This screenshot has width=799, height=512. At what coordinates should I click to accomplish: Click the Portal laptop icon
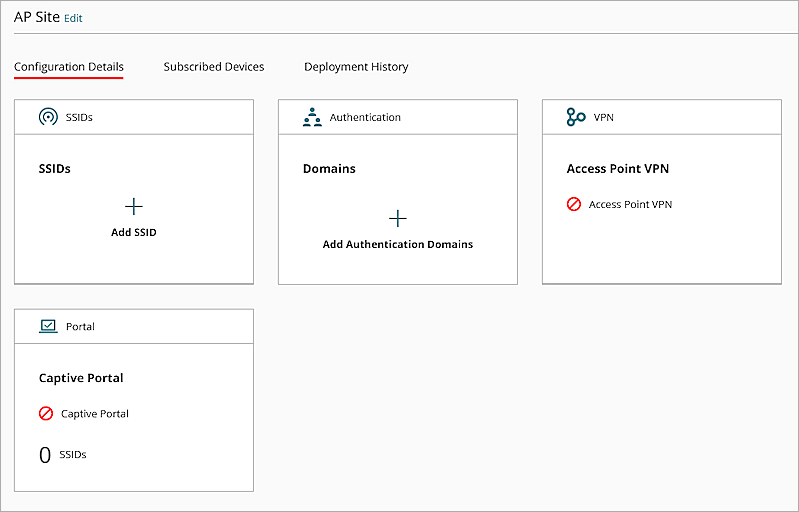coord(48,326)
